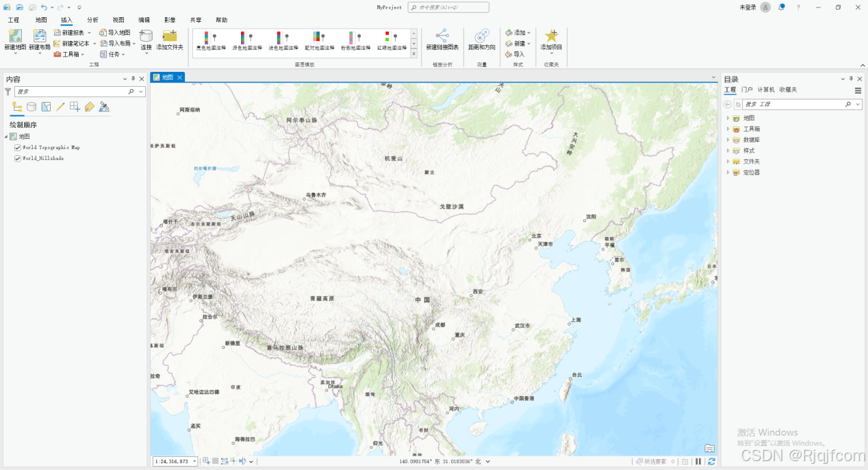The image size is (868, 470).
Task: Click 导入 (Import) style button
Action: point(515,54)
